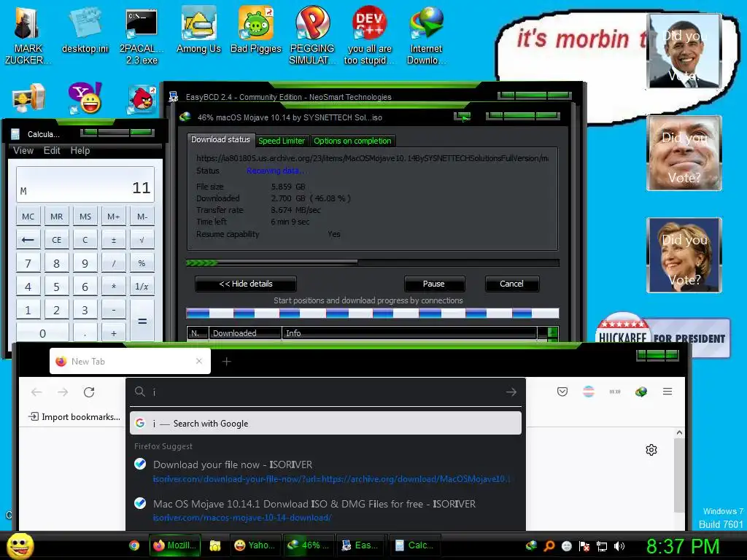Launch the Among Us desktop shortcut

(198, 31)
